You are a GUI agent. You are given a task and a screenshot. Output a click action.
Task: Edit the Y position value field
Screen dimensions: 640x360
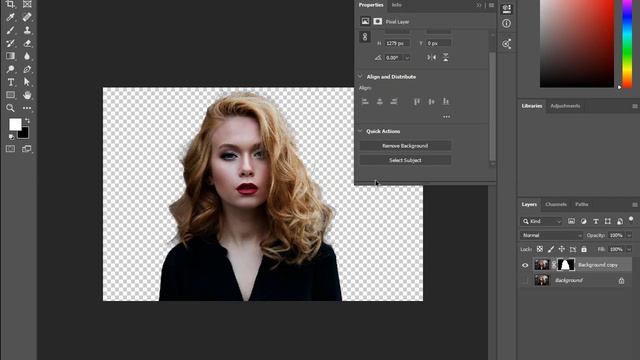coord(439,43)
